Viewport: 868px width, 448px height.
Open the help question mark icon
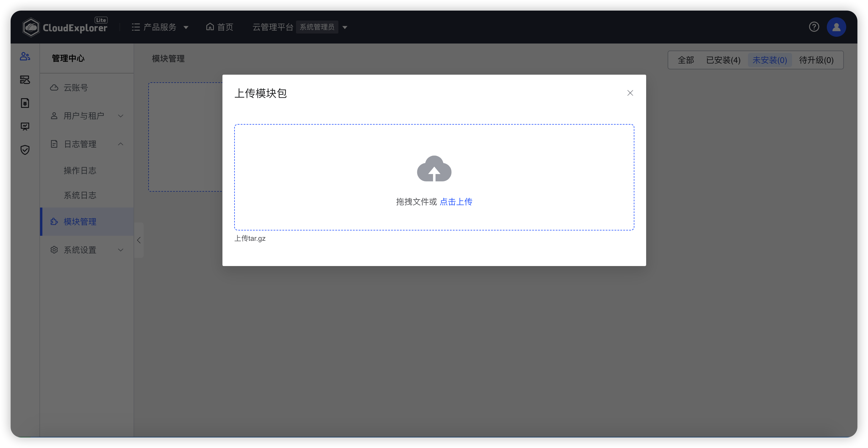(814, 26)
